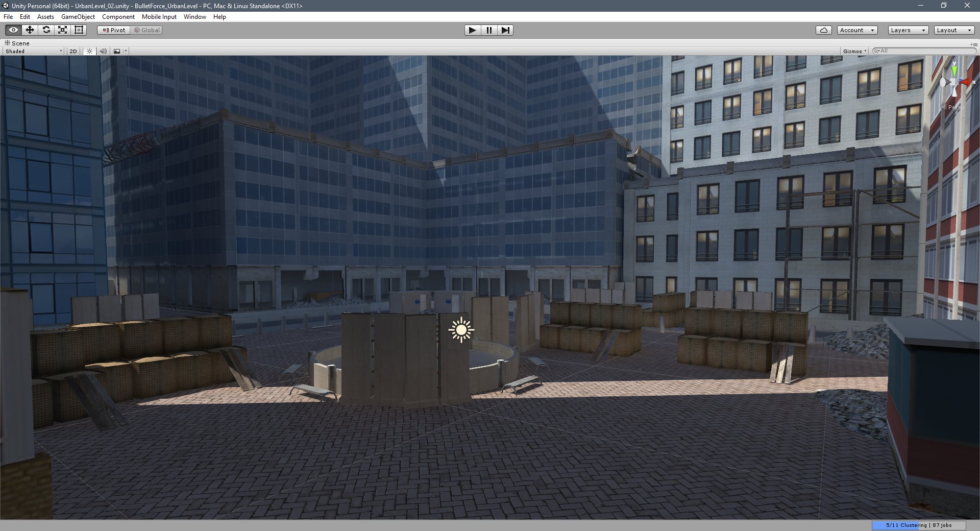Viewport: 980px width, 531px height.
Task: Close the Unity window
Action: 967,6
